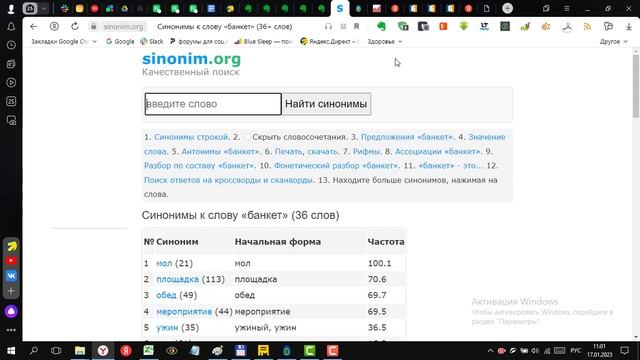Open the 'Blue Sleep' bookmark
The height and width of the screenshot is (360, 640).
point(264,42)
